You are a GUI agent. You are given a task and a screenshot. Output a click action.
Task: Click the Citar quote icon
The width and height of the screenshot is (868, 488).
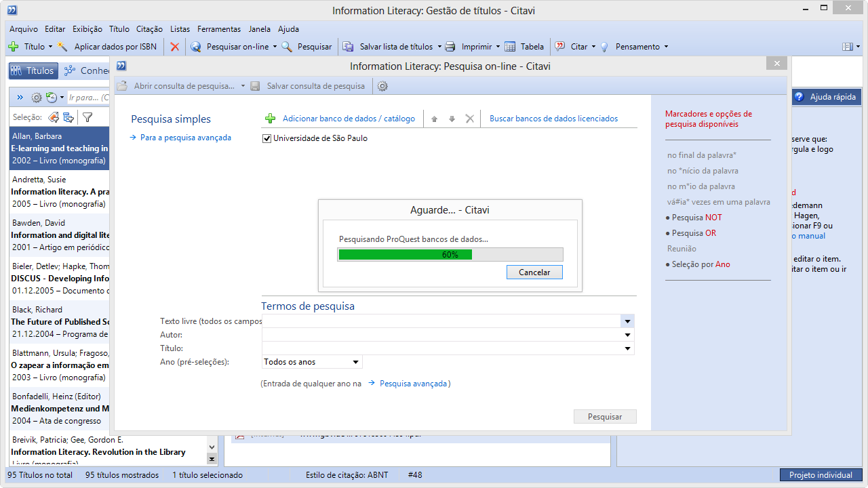560,47
